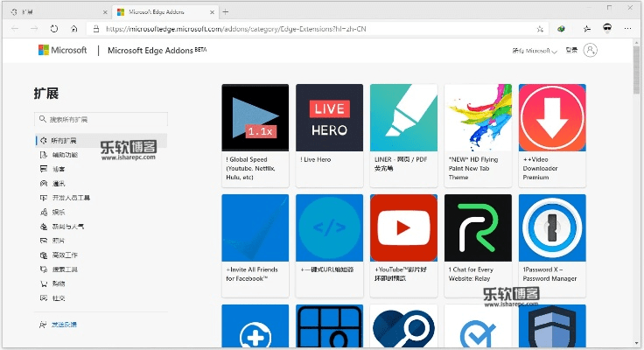
Task: Expand the 所有 Microsoft dropdown
Action: (534, 51)
